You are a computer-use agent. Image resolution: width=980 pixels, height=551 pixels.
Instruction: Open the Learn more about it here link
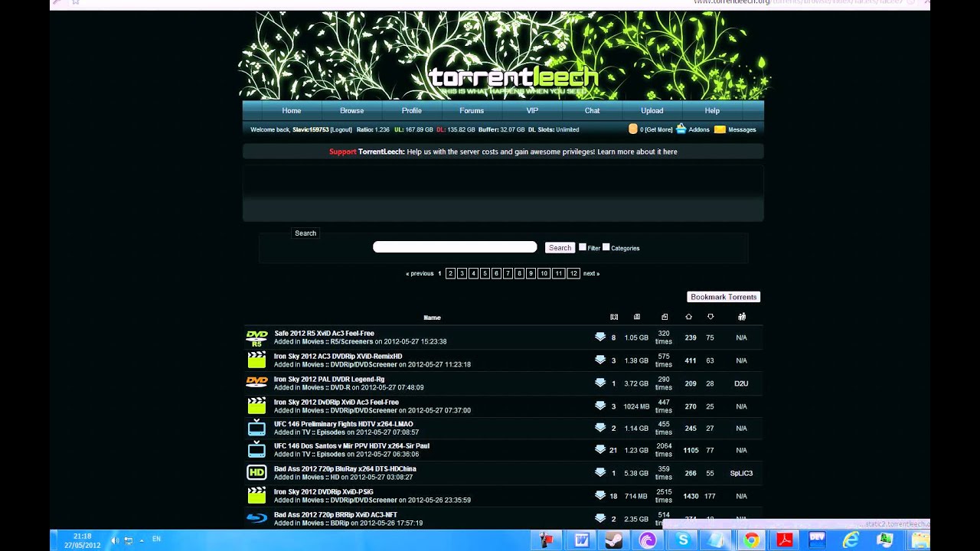pyautogui.click(x=637, y=152)
